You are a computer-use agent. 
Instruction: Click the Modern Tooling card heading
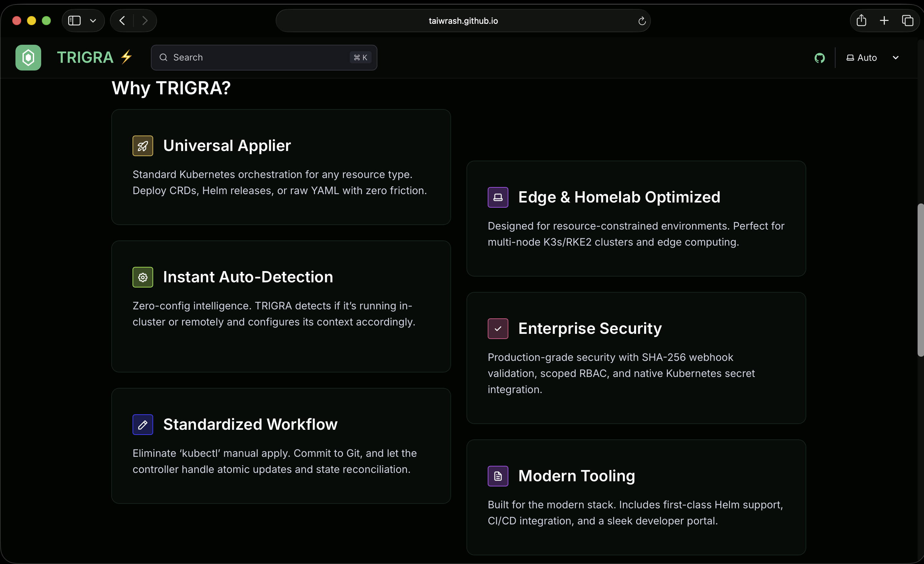(577, 476)
